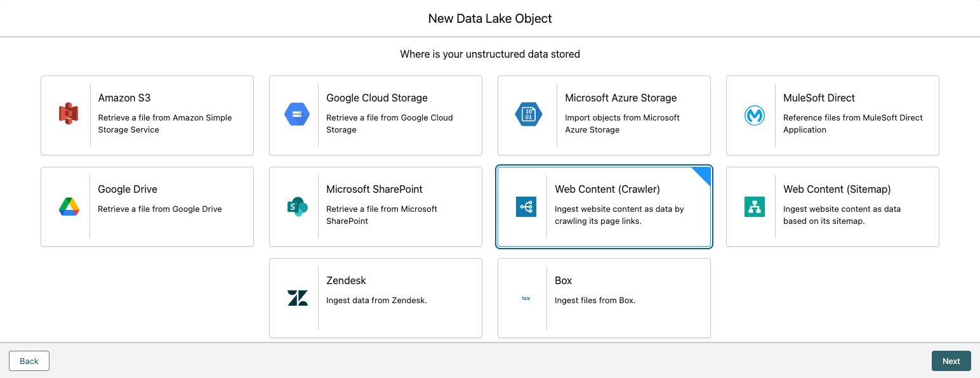Click the Next button
Screen dimensions: 980x378
(951, 361)
